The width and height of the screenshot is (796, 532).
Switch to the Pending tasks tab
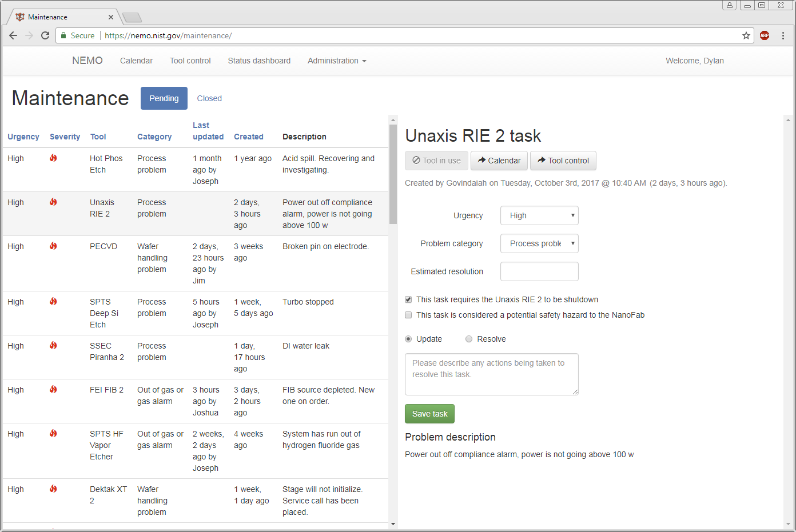pos(164,98)
